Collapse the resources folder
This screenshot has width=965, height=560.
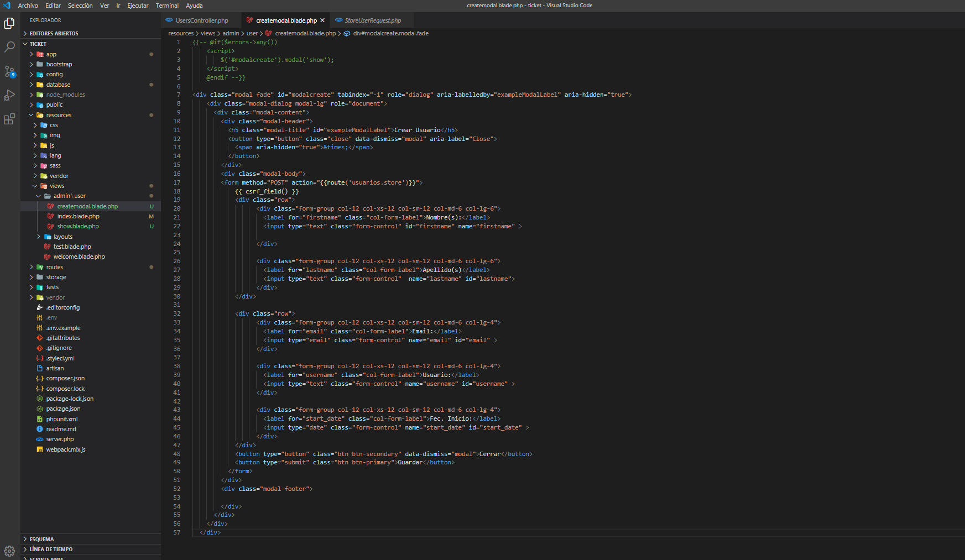32,115
